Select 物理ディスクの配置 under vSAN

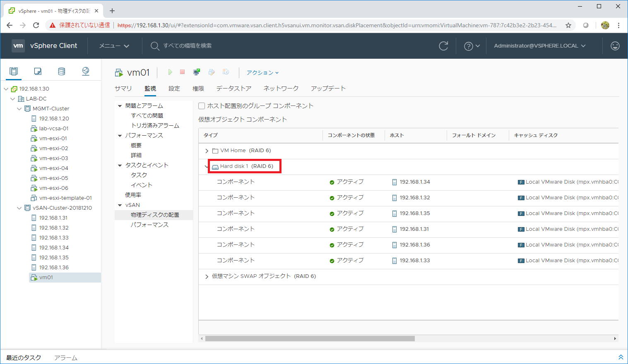[x=155, y=215]
